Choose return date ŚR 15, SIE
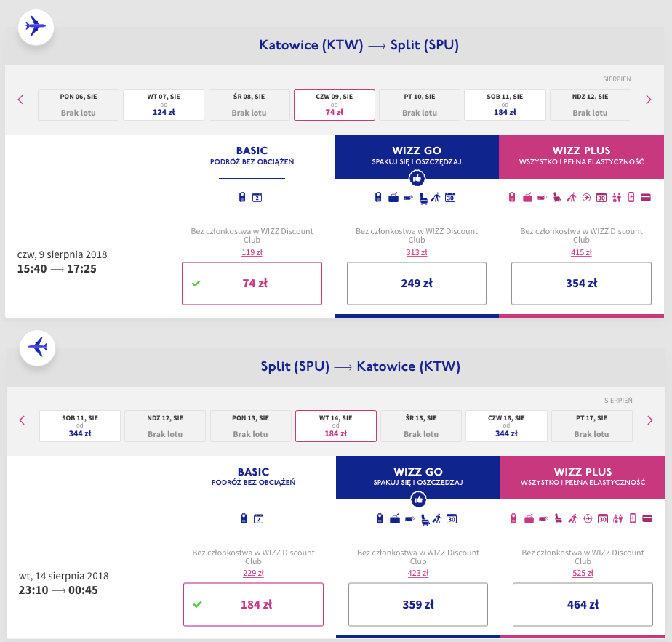This screenshot has width=672, height=642. click(x=421, y=426)
